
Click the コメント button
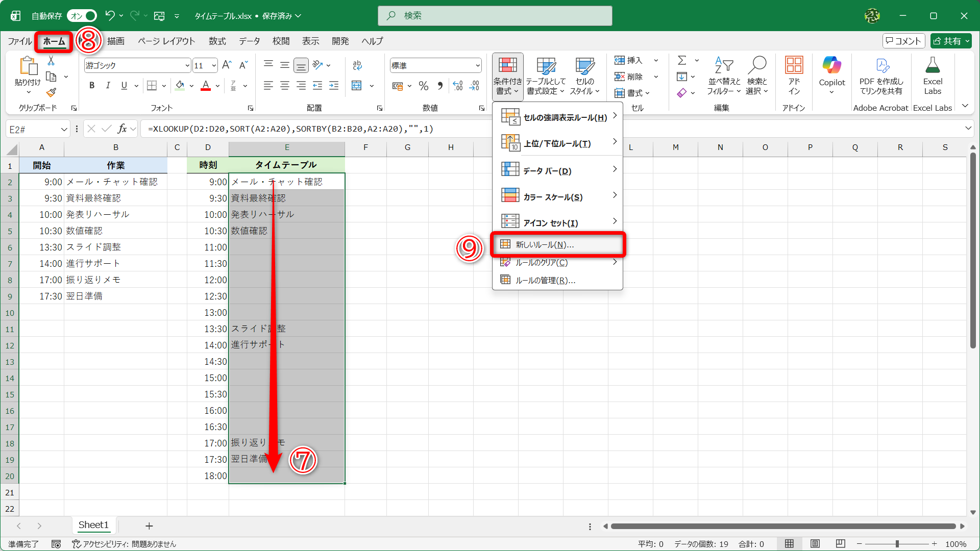pos(903,41)
